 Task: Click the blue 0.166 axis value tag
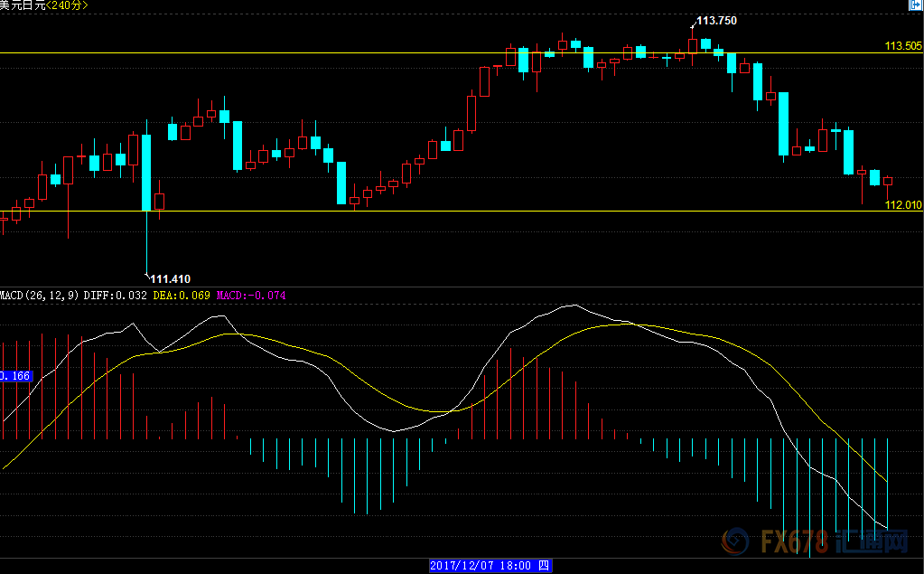point(15,376)
